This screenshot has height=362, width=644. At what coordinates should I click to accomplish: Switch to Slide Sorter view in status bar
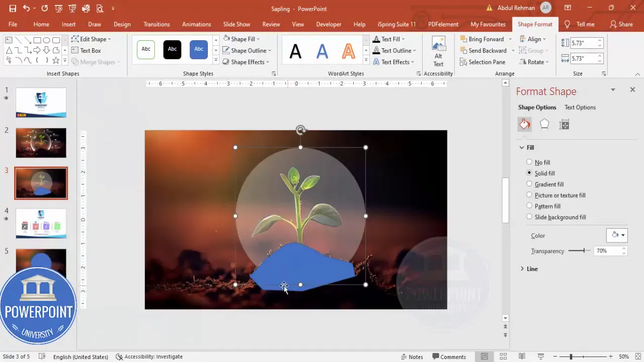[503, 356]
